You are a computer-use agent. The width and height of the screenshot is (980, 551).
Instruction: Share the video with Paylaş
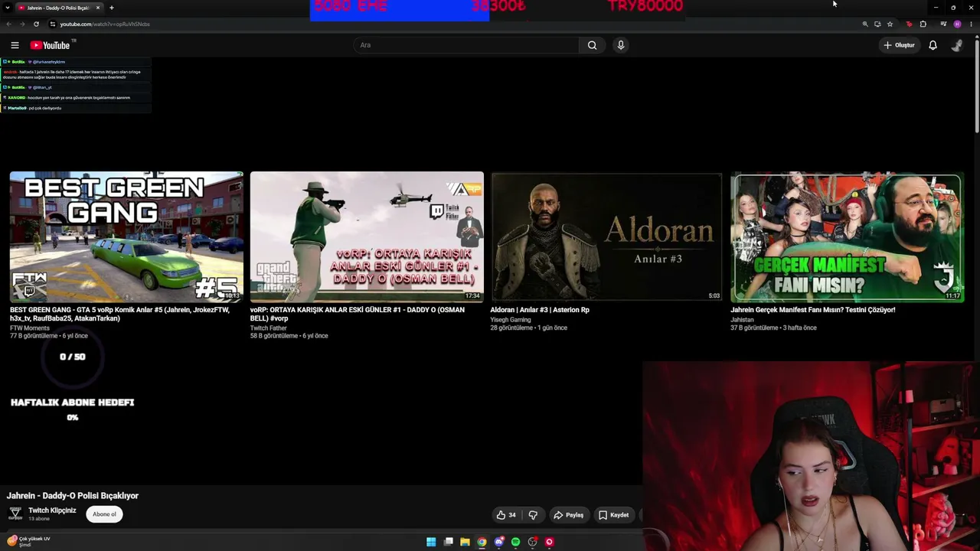point(568,515)
